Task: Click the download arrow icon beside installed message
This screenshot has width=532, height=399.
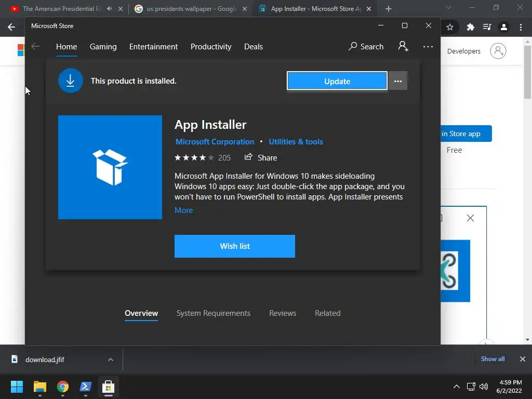Action: [71, 81]
